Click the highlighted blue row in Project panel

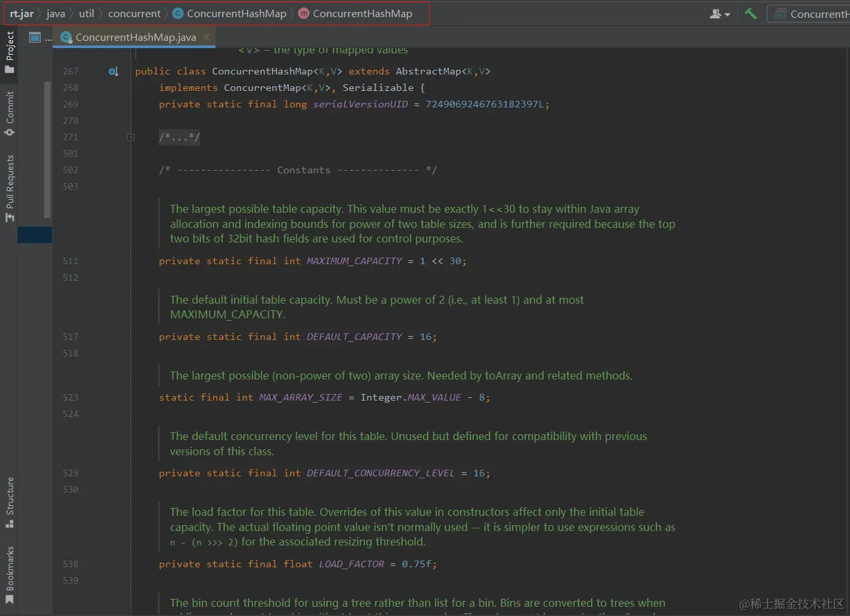(x=35, y=235)
